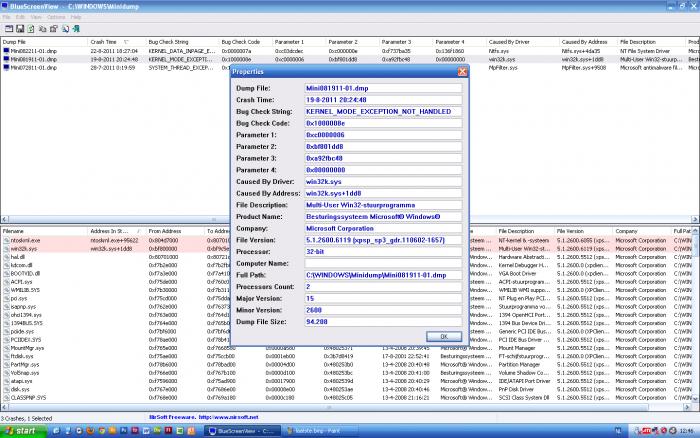Click the Dump File Size field value
Viewport: 700px width, 438px height.
(383, 322)
